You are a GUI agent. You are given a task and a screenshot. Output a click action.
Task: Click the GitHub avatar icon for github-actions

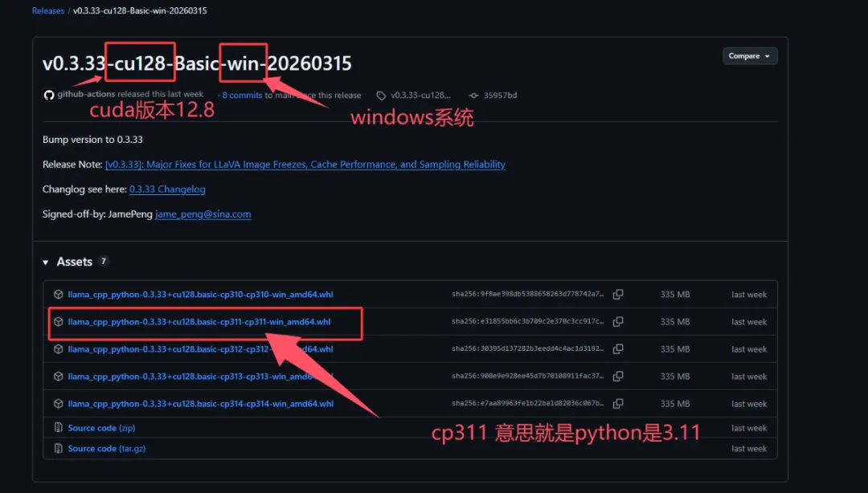(49, 95)
